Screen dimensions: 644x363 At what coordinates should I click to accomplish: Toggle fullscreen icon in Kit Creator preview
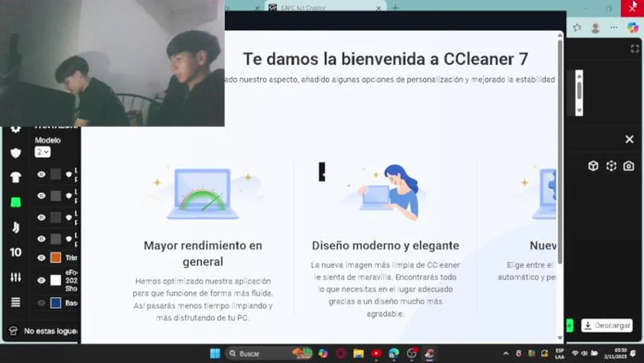pos(634,49)
